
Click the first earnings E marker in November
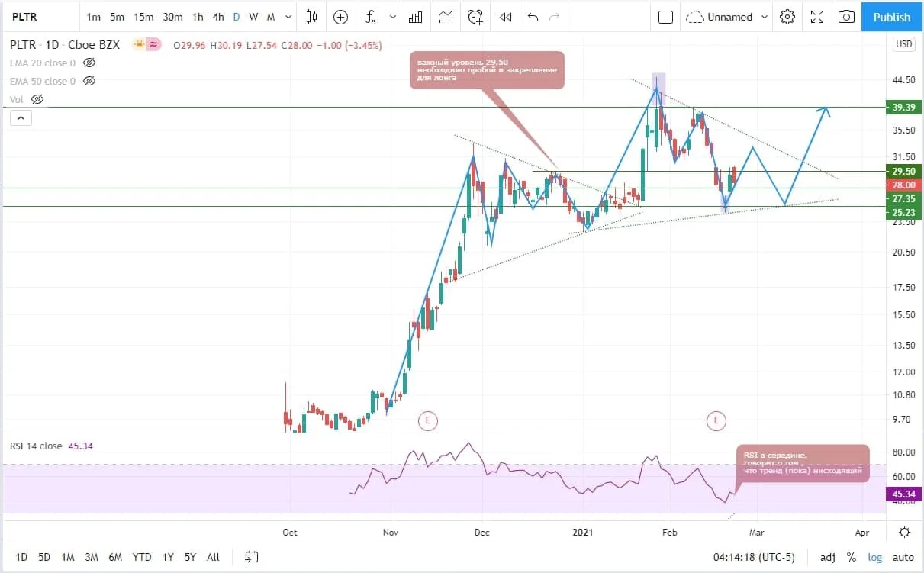tap(428, 420)
